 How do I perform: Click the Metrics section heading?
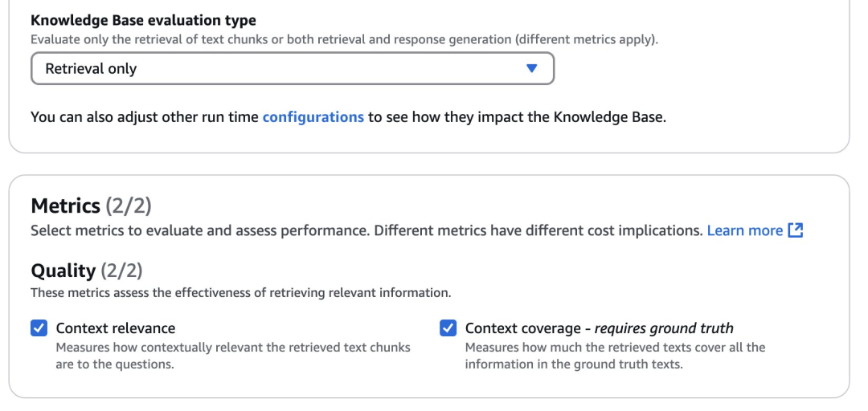click(x=65, y=206)
